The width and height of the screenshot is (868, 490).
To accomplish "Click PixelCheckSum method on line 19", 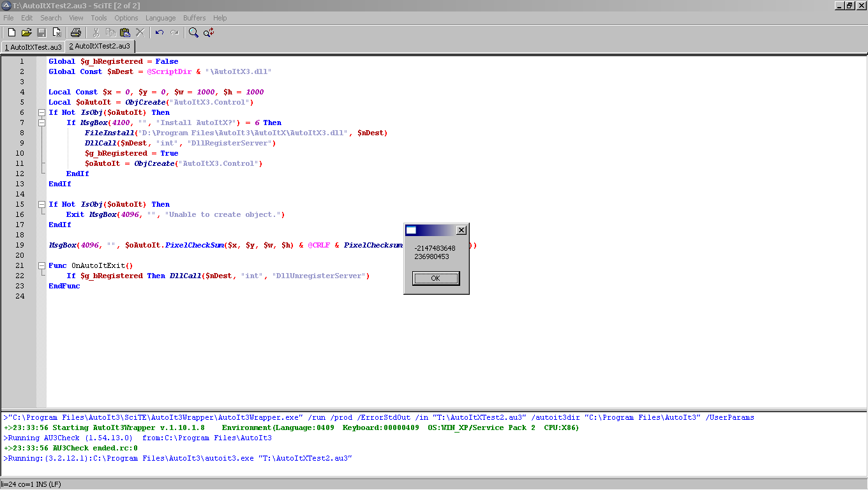I will click(x=194, y=245).
